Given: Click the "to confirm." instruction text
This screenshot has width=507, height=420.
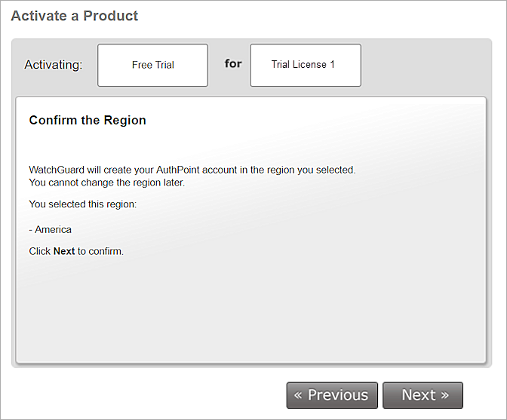Looking at the screenshot, I should [x=100, y=252].
